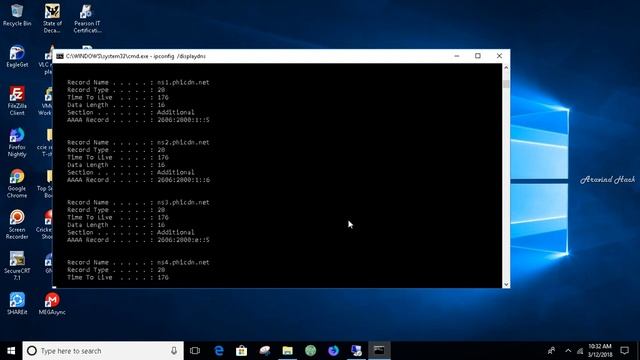Image resolution: width=640 pixels, height=360 pixels.
Task: Open Task View on the taskbar
Action: [195, 351]
